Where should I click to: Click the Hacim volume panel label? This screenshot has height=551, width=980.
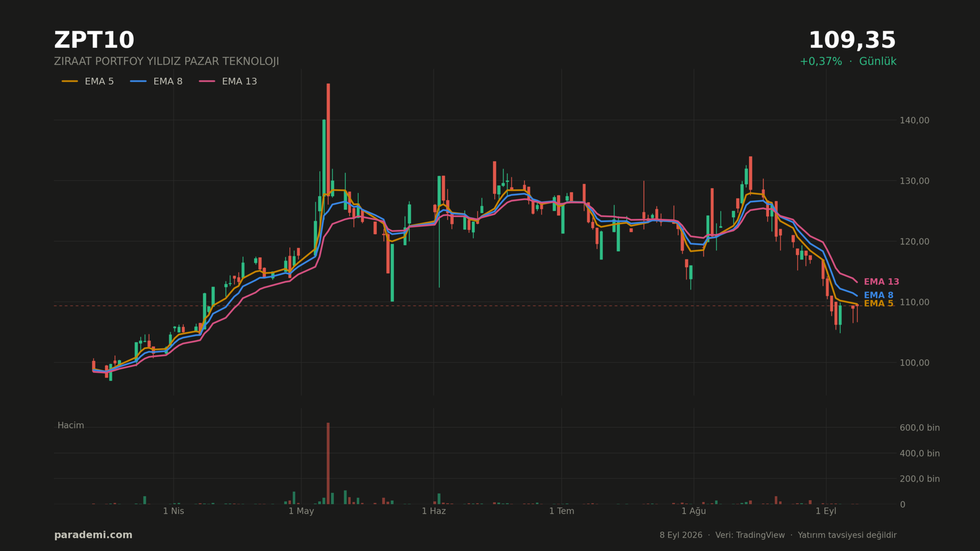pyautogui.click(x=70, y=425)
